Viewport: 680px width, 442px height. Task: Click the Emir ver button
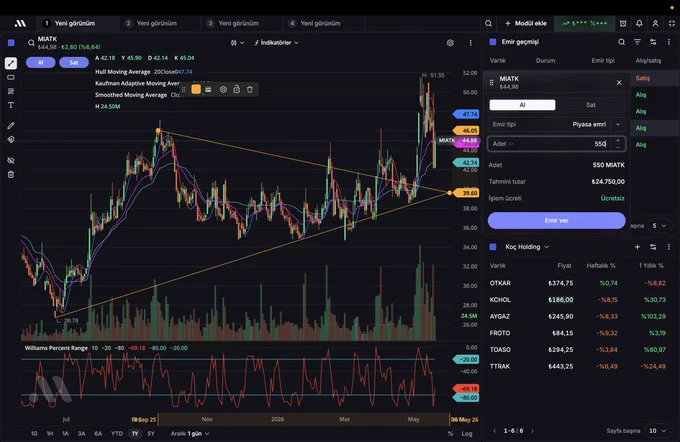click(x=556, y=220)
